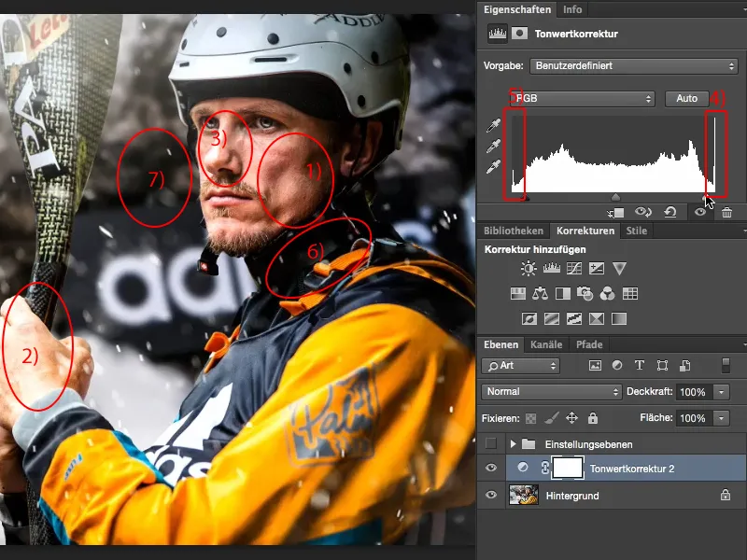Click the Levels histogram icon beside Tonwertkorrektur title
This screenshot has width=747, height=560.
498,34
